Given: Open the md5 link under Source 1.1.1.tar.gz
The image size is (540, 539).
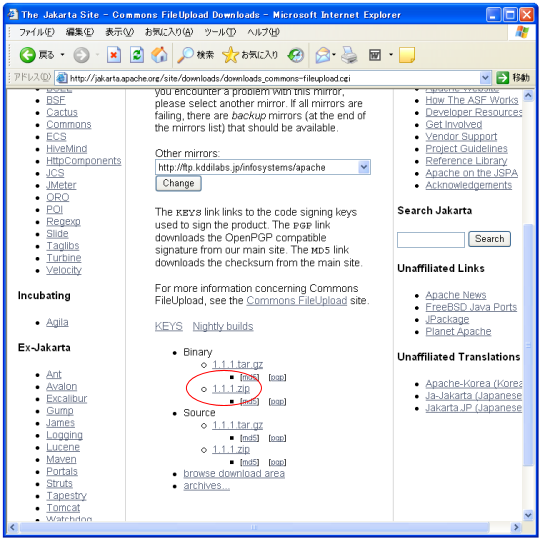Looking at the screenshot, I should 249,438.
